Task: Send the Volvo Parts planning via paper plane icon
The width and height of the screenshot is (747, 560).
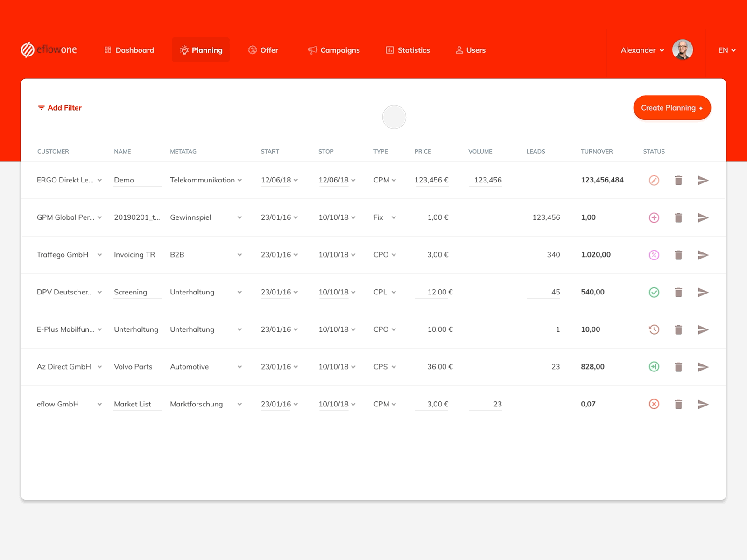Action: [x=703, y=367]
